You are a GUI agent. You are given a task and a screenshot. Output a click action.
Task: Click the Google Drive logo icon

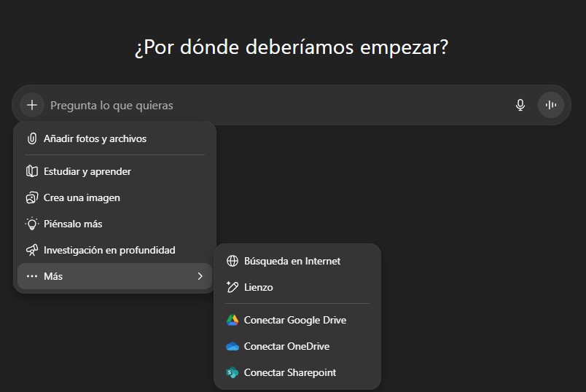pyautogui.click(x=233, y=320)
